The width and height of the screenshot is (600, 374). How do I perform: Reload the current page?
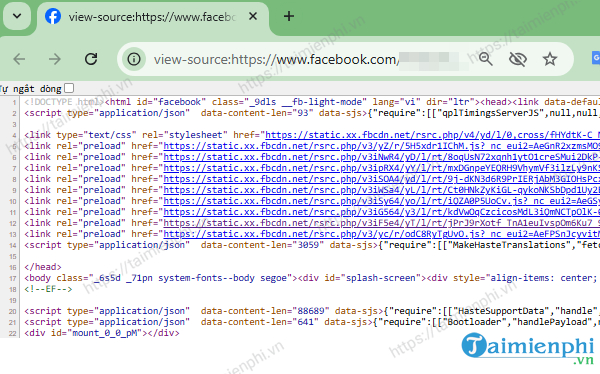[91, 59]
